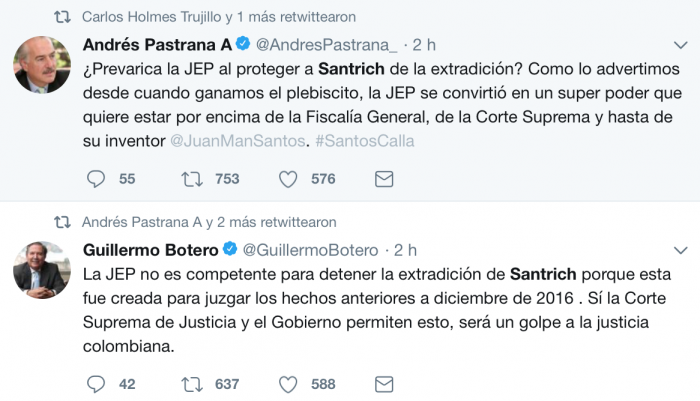Like Guillermo Botero's tweet with heart
Screen dimensions: 700x401
tap(289, 384)
